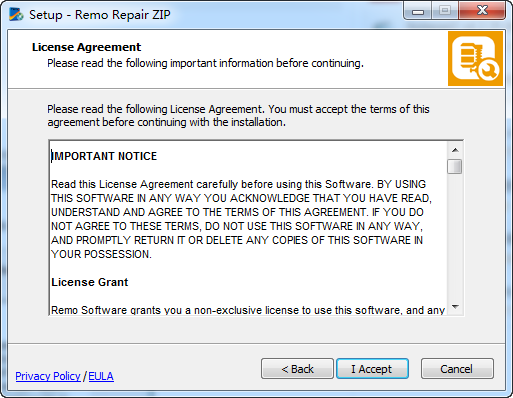Go to previous step with Back button
The height and width of the screenshot is (398, 513).
coord(297,369)
